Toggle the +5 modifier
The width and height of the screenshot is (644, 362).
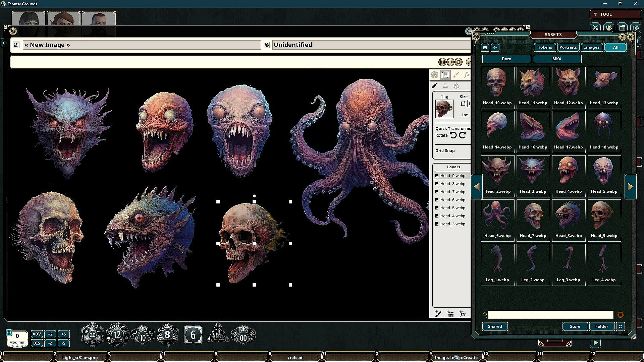(x=63, y=334)
